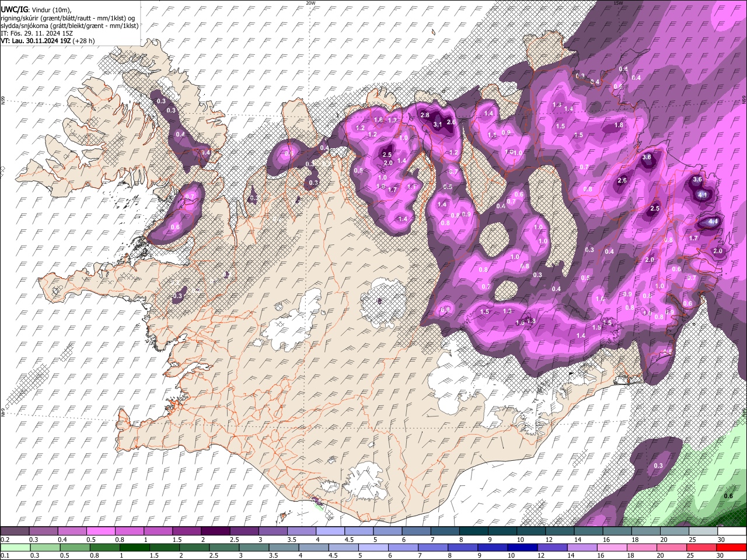747x560 pixels.
Task: Pick the pure red above-30 rain legend swatch
Action: (x=732, y=547)
